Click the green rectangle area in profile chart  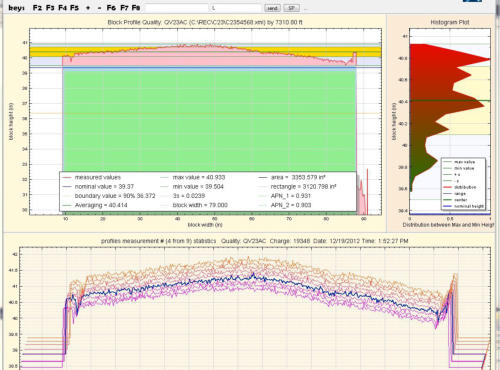click(209, 120)
